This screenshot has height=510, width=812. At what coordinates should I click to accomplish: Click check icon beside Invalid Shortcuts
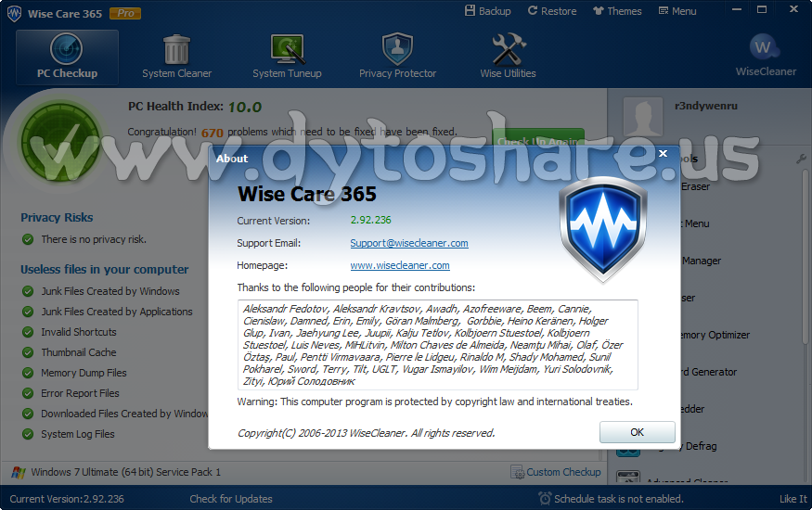(28, 332)
